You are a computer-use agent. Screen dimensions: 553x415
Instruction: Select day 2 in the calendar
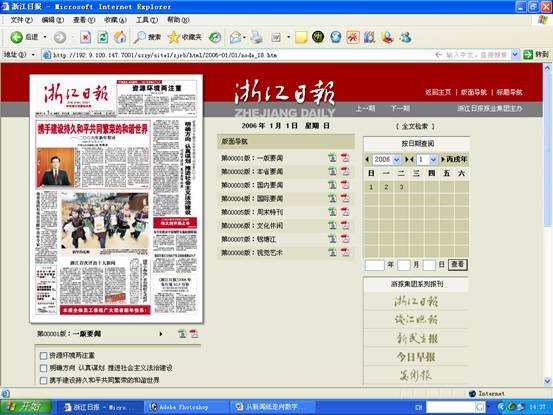coord(386,187)
